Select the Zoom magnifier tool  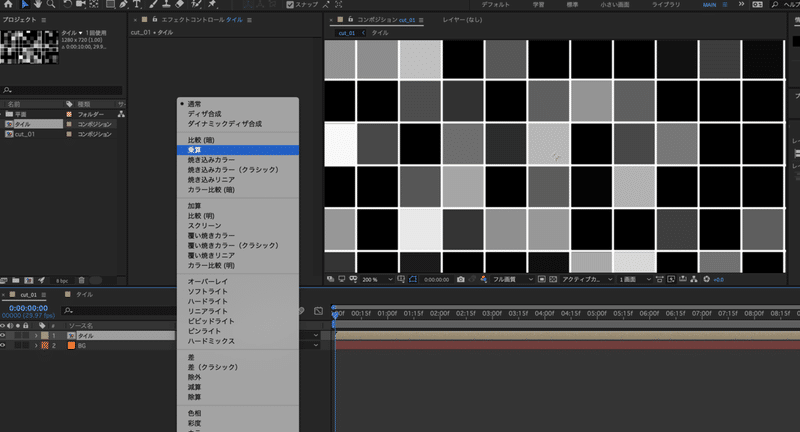[53, 5]
